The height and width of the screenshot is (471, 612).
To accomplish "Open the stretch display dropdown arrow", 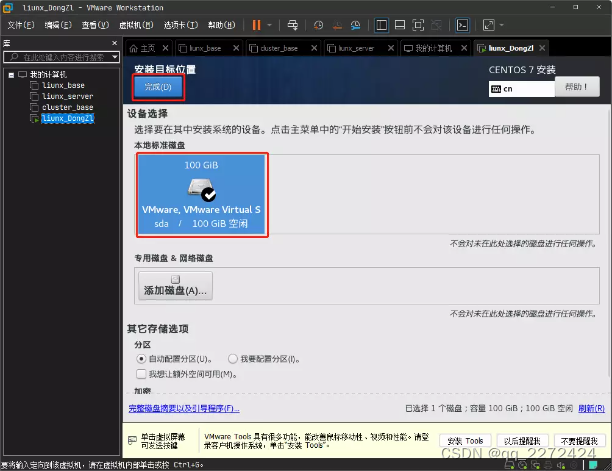I will tap(502, 25).
